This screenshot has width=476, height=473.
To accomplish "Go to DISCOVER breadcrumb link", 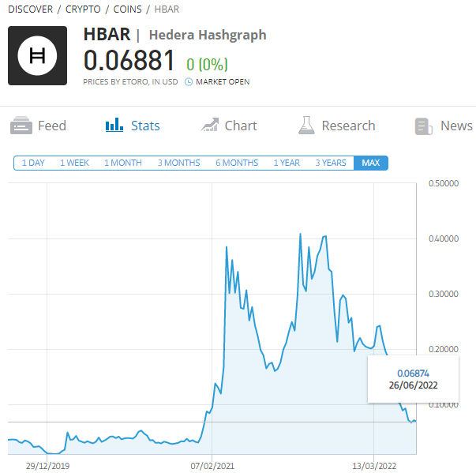I will 30,9.
